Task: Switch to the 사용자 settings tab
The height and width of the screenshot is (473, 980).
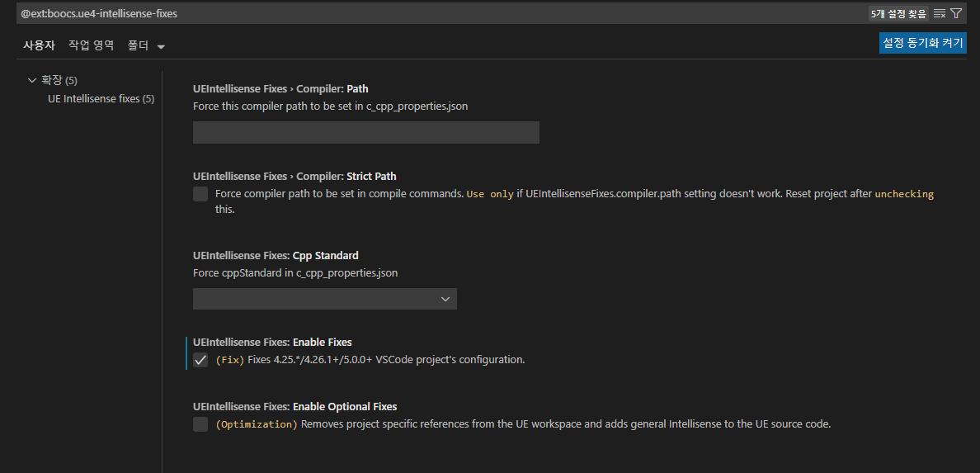Action: tap(39, 45)
